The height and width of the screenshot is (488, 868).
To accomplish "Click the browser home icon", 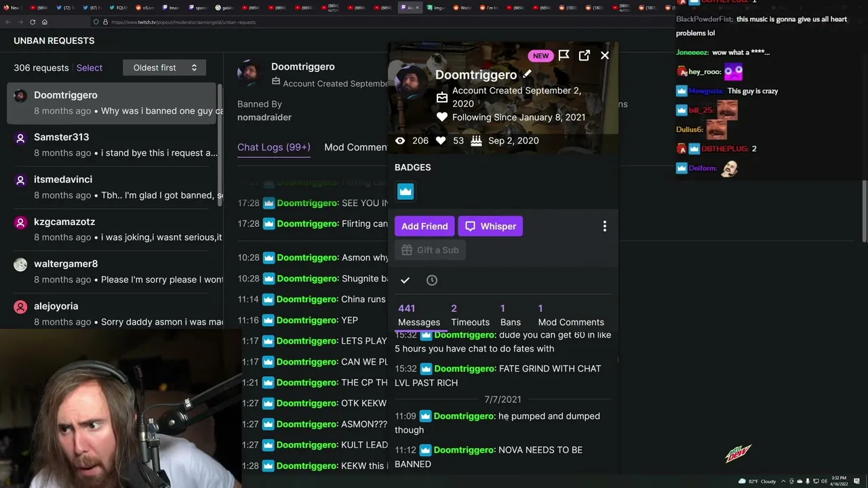I will click(x=44, y=22).
